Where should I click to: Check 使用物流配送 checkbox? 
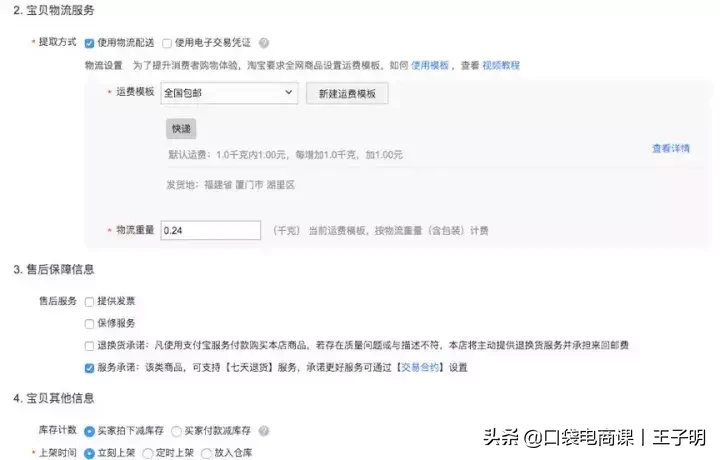click(x=90, y=43)
